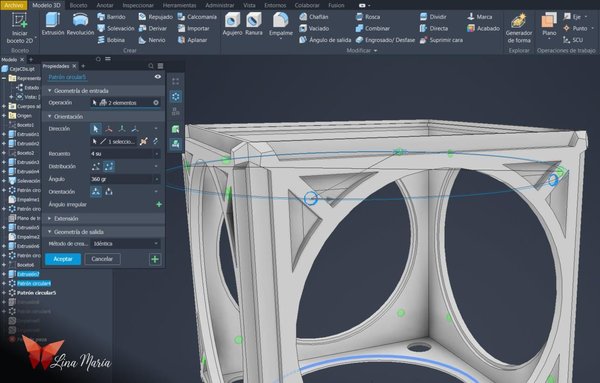Choose the Chaflán chamfer tool
Image resolution: width=600 pixels, height=383 pixels.
314,17
